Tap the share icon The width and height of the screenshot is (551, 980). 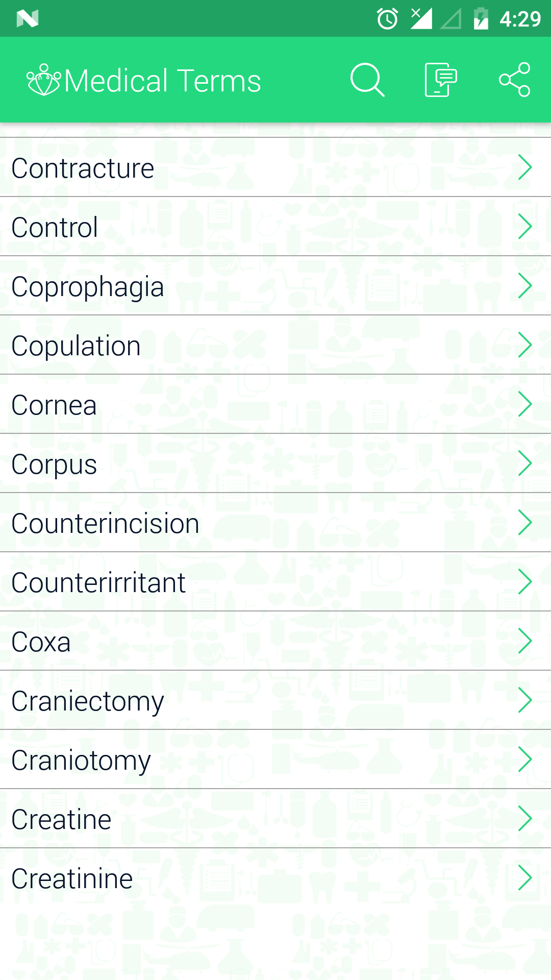coord(514,80)
